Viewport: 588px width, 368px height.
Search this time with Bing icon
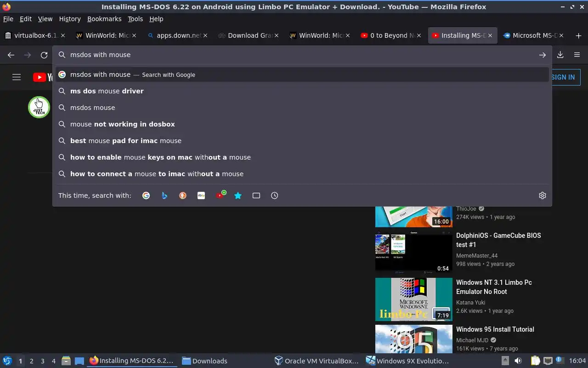click(164, 195)
